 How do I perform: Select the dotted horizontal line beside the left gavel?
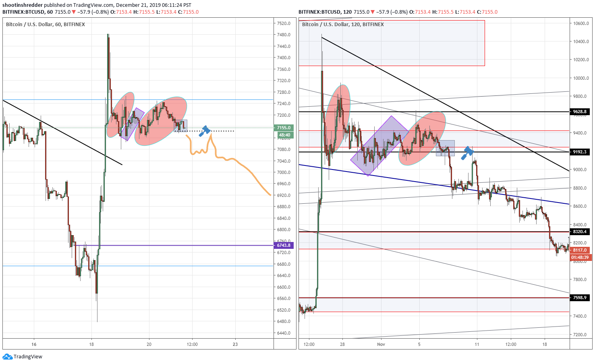point(204,131)
